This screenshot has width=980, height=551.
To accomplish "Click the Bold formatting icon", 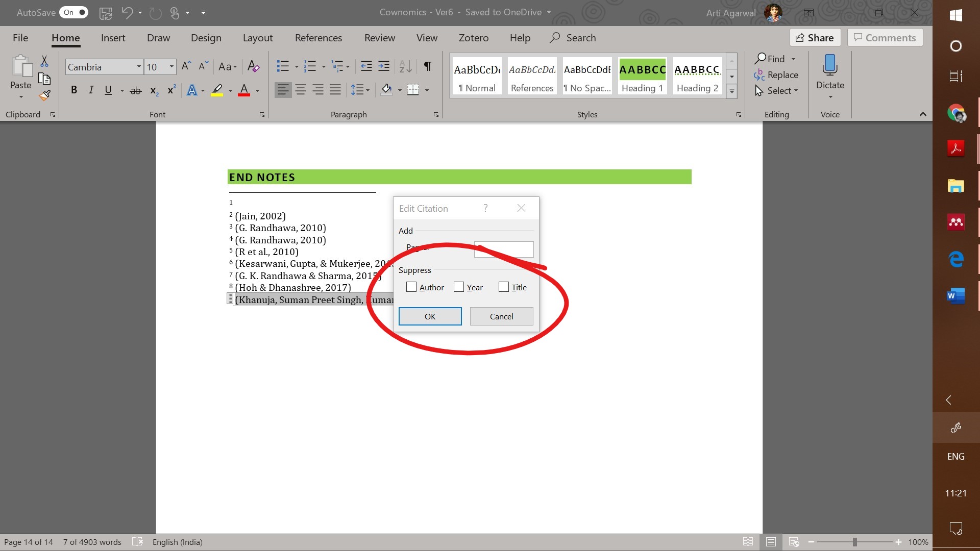I will [x=73, y=89].
